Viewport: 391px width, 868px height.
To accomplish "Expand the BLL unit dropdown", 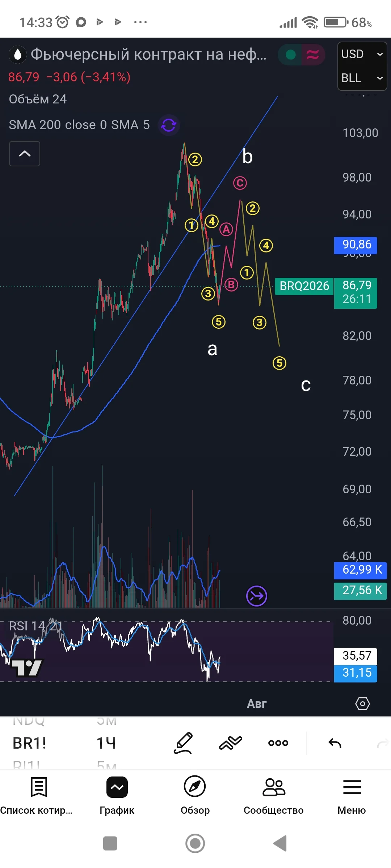I will [x=362, y=78].
